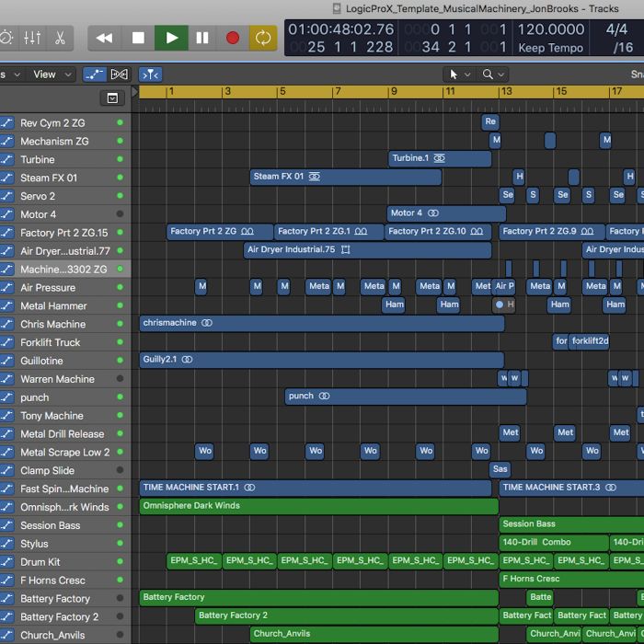Toggle power on Clamp Slide track
Image resolution: width=644 pixels, height=644 pixels.
pos(120,470)
